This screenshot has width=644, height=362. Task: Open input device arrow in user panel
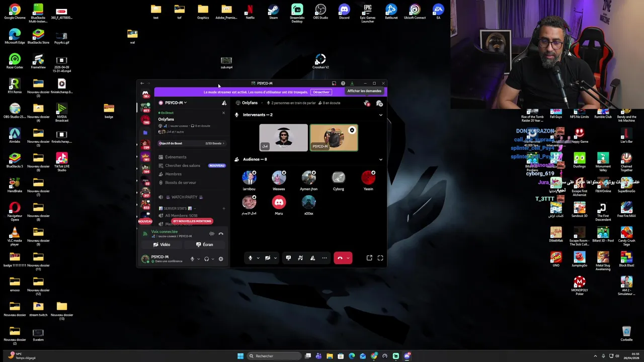pyautogui.click(x=198, y=259)
